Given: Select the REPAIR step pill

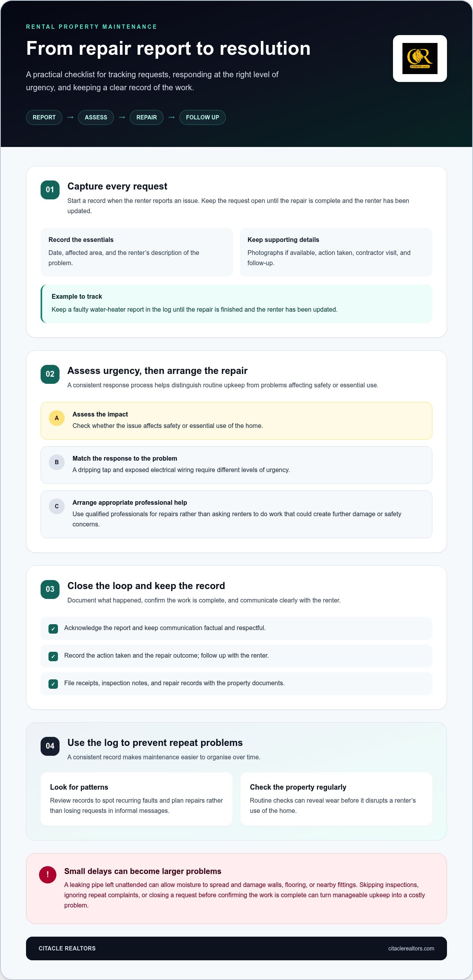Looking at the screenshot, I should (147, 117).
